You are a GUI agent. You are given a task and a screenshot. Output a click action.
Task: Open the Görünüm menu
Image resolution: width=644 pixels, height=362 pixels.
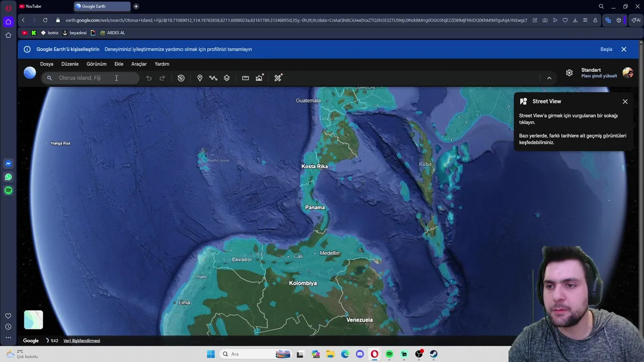coord(97,64)
